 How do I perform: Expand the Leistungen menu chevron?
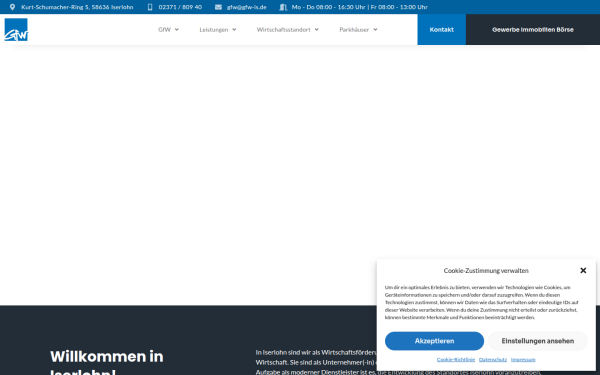234,29
